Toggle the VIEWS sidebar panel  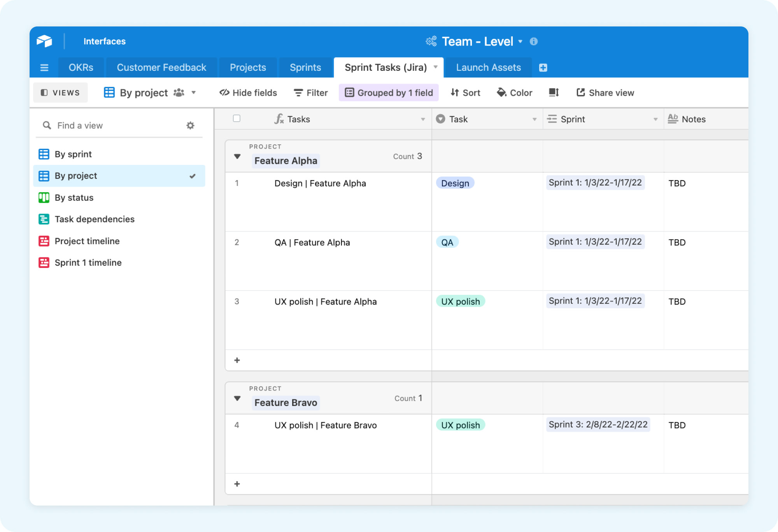(x=60, y=93)
